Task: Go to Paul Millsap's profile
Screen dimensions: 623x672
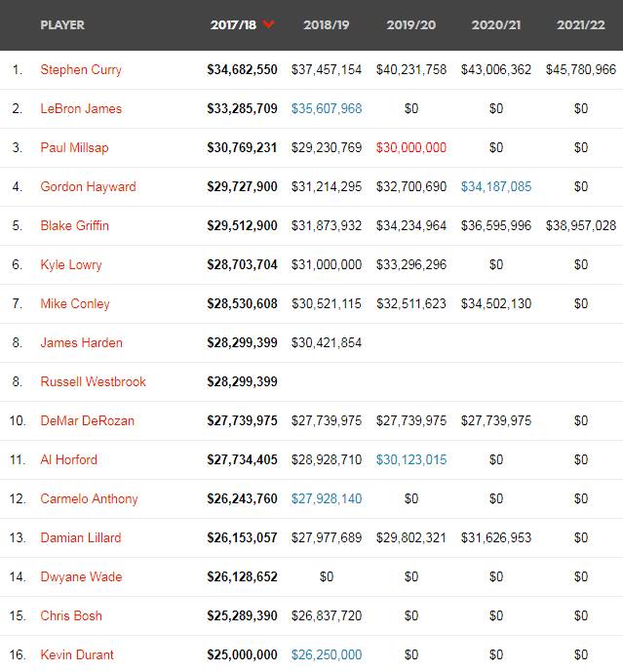Action: [x=74, y=147]
